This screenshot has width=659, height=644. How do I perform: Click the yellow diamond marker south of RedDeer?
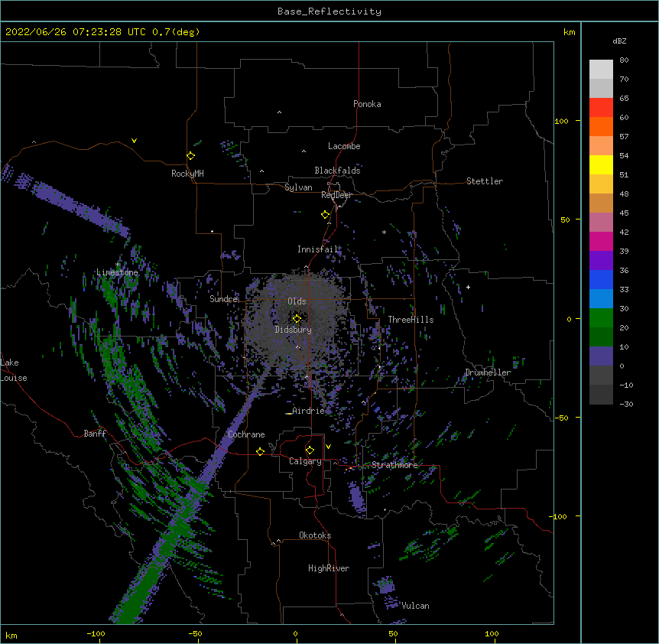pos(325,215)
